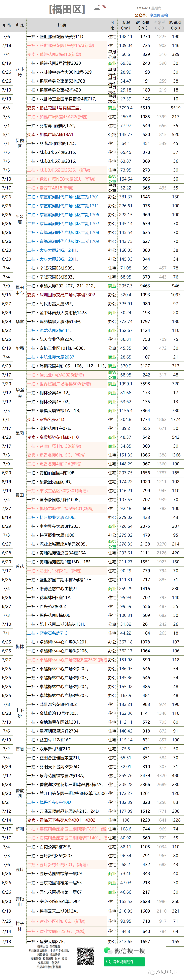184x980 pixels.
Task: Click the row 八卦岭单身宿舍30栋B型529
Action: click(92, 72)
